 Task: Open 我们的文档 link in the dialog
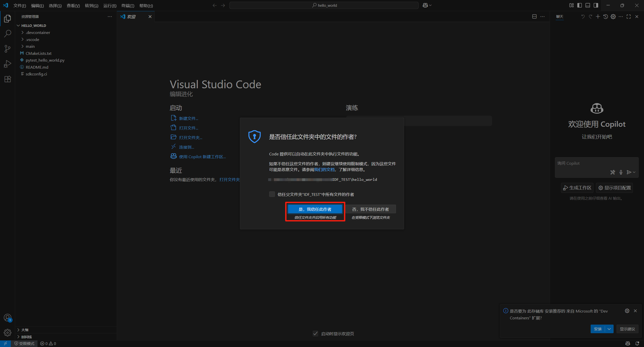point(324,170)
